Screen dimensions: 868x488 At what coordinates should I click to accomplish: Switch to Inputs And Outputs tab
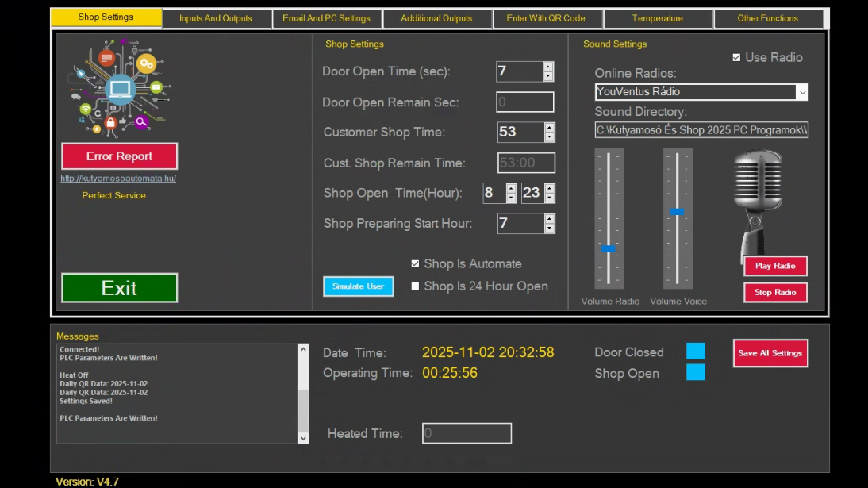point(215,18)
